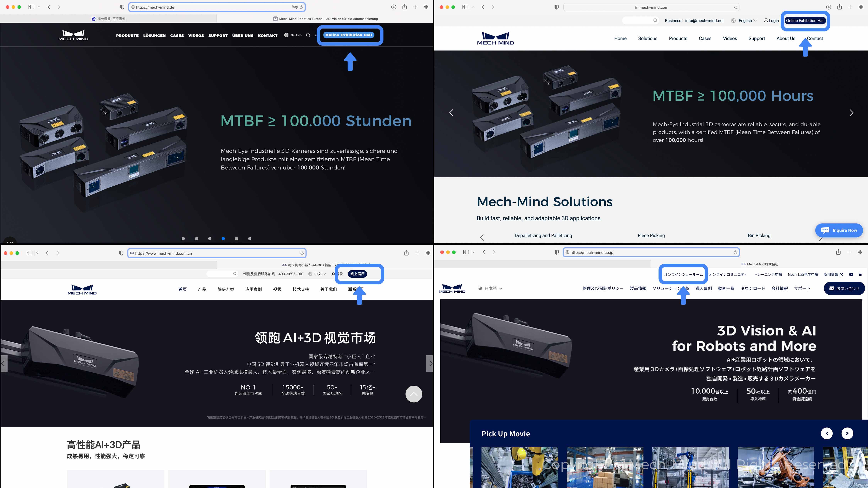Open YouTube icon on the Japanese site
The height and width of the screenshot is (488, 868).
[851, 275]
